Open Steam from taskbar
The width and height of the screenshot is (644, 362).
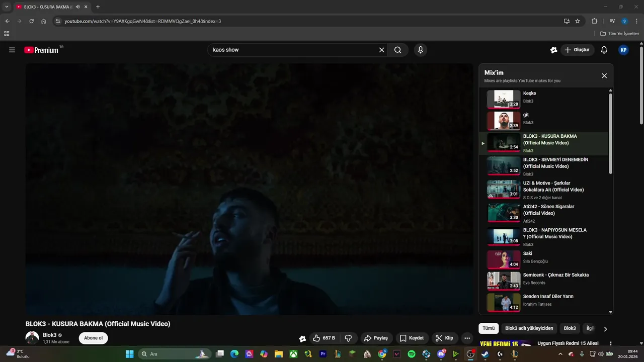(x=485, y=354)
